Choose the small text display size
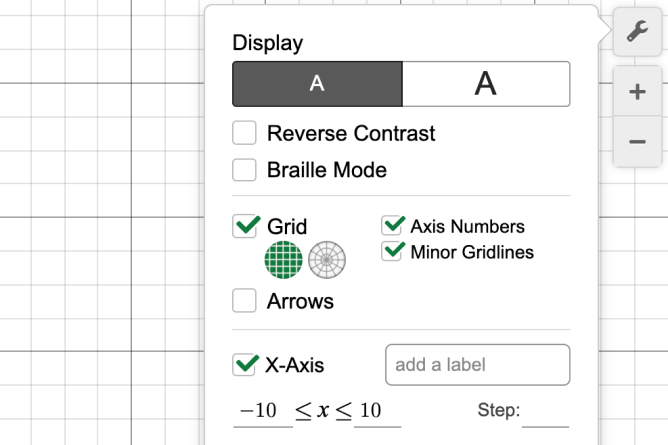 317,84
